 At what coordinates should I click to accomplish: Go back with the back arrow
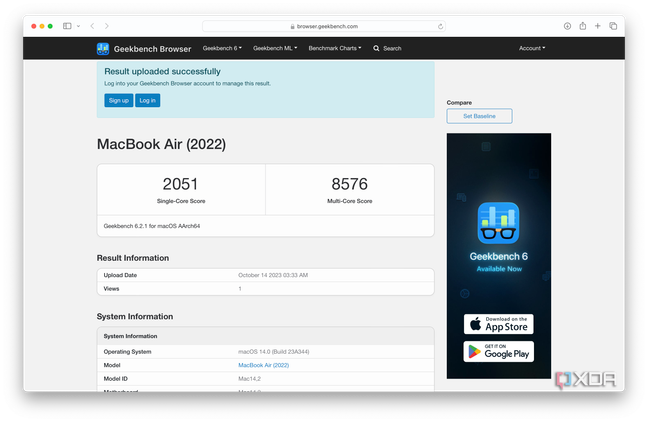click(92, 26)
